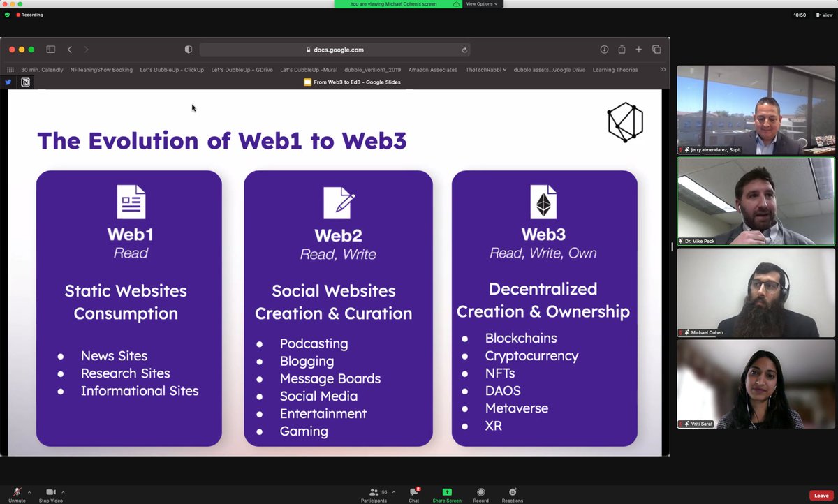Select Michael Cohen video thumbnail
The image size is (838, 504).
click(x=756, y=292)
